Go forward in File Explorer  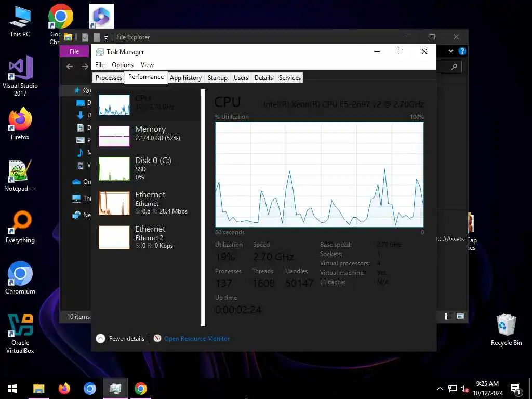pyautogui.click(x=85, y=66)
